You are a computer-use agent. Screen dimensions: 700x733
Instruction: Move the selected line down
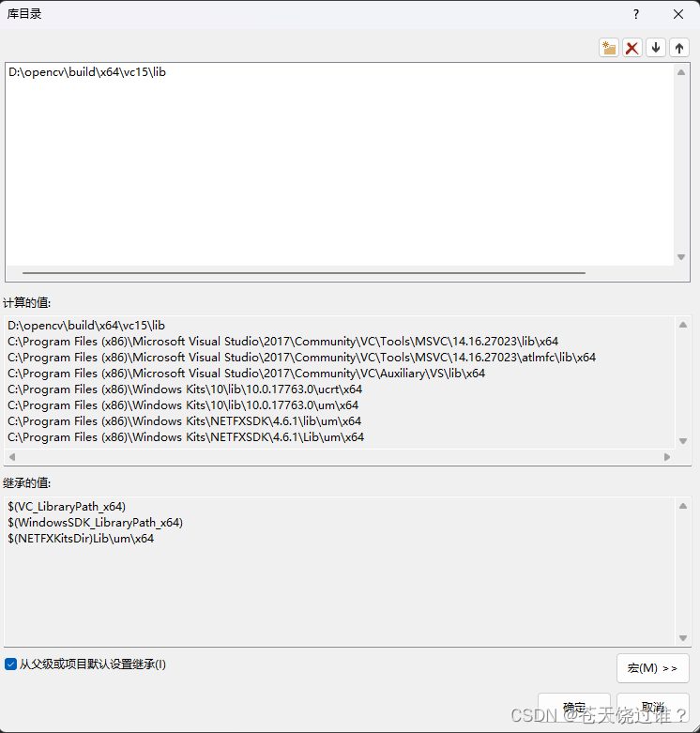pyautogui.click(x=656, y=48)
